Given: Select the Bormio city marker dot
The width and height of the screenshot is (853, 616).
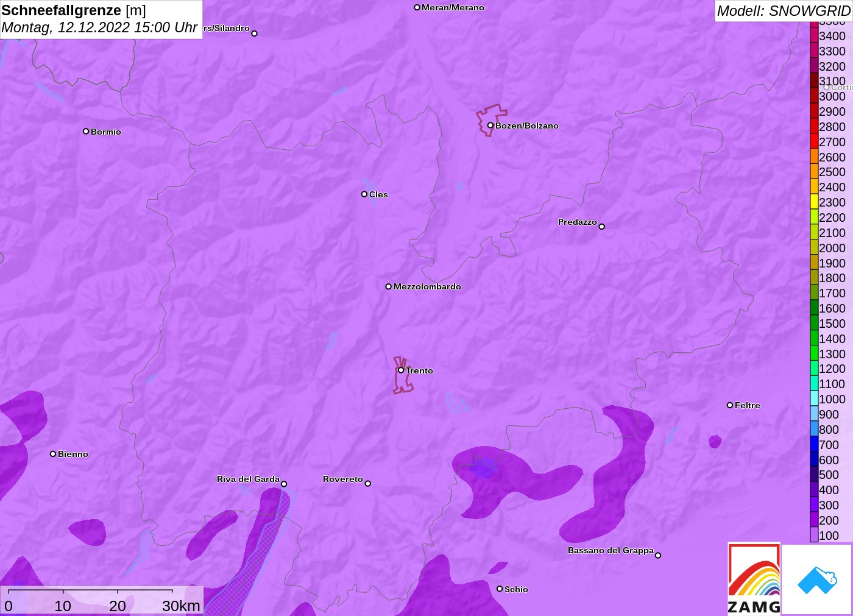Looking at the screenshot, I should coord(86,131).
